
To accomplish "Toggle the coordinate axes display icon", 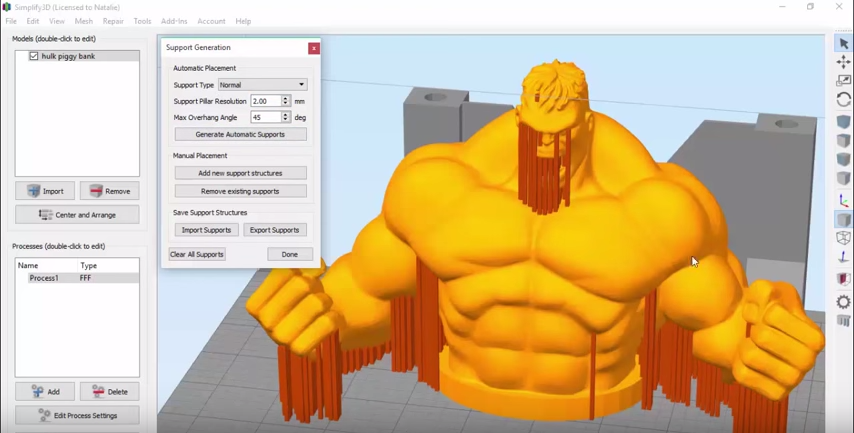I will coord(843,200).
